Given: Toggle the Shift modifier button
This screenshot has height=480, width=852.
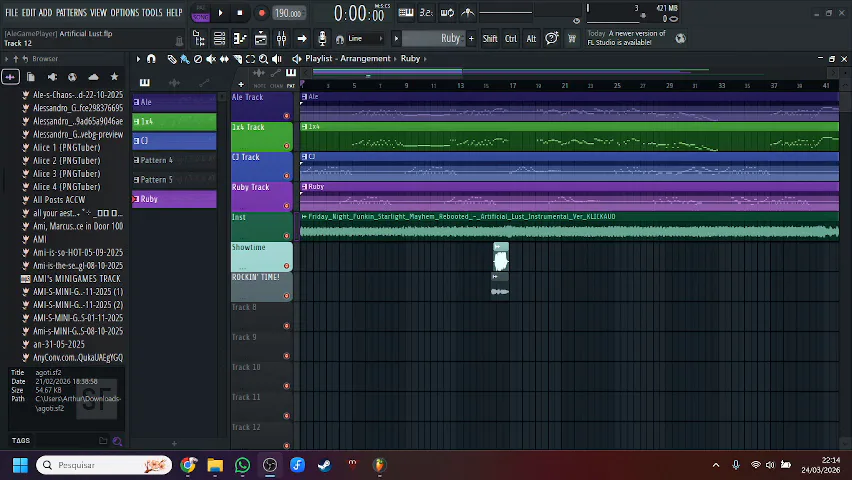Looking at the screenshot, I should pyautogui.click(x=490, y=39).
